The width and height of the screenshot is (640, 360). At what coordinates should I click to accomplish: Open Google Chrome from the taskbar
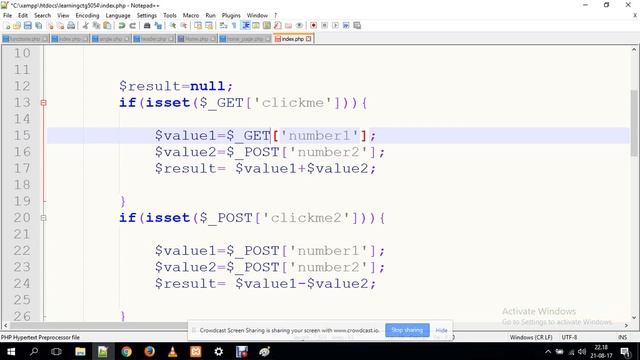point(126,351)
